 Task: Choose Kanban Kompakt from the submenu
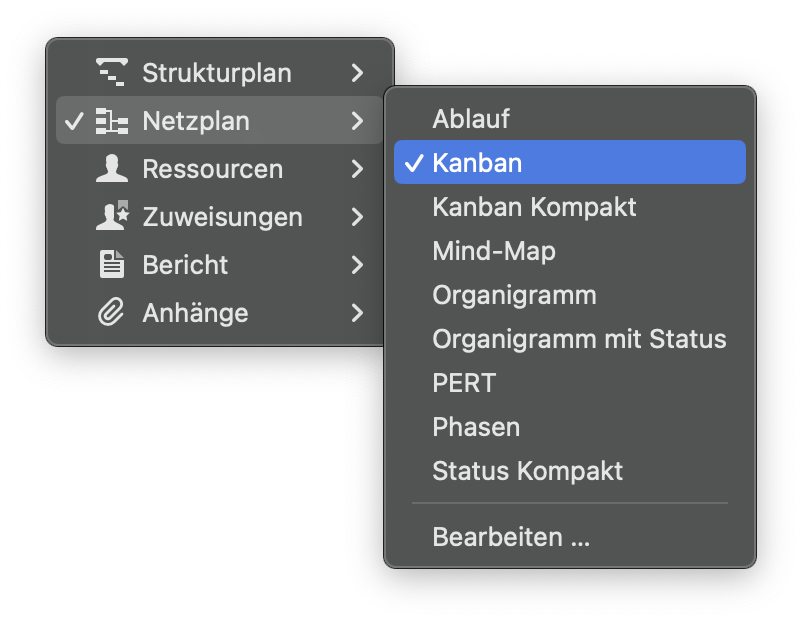click(535, 207)
